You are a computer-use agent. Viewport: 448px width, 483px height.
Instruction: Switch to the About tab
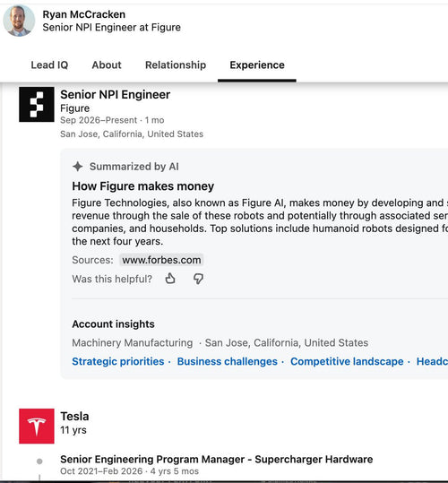pos(107,65)
